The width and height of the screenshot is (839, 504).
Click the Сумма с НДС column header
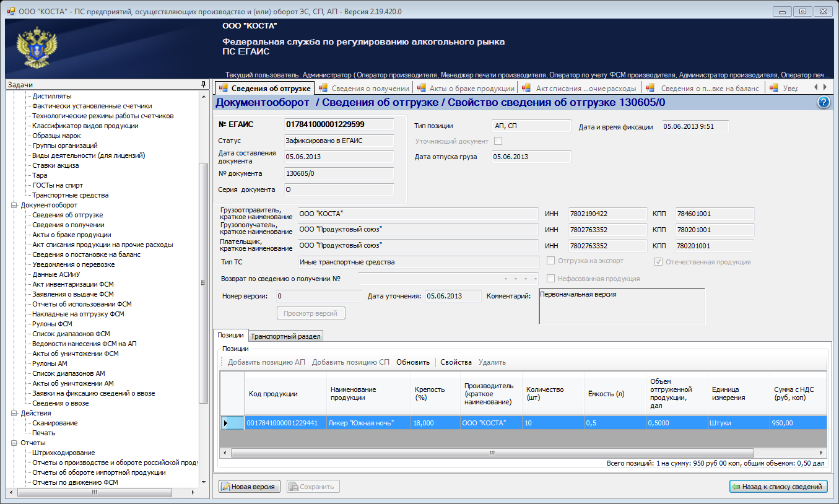tap(799, 394)
